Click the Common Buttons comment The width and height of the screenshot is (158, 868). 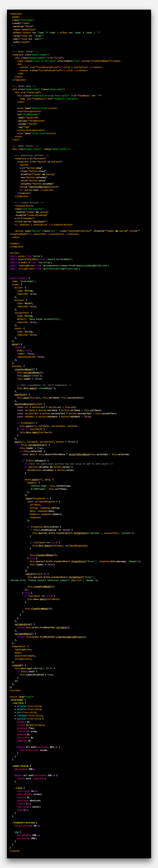[x=29, y=203]
